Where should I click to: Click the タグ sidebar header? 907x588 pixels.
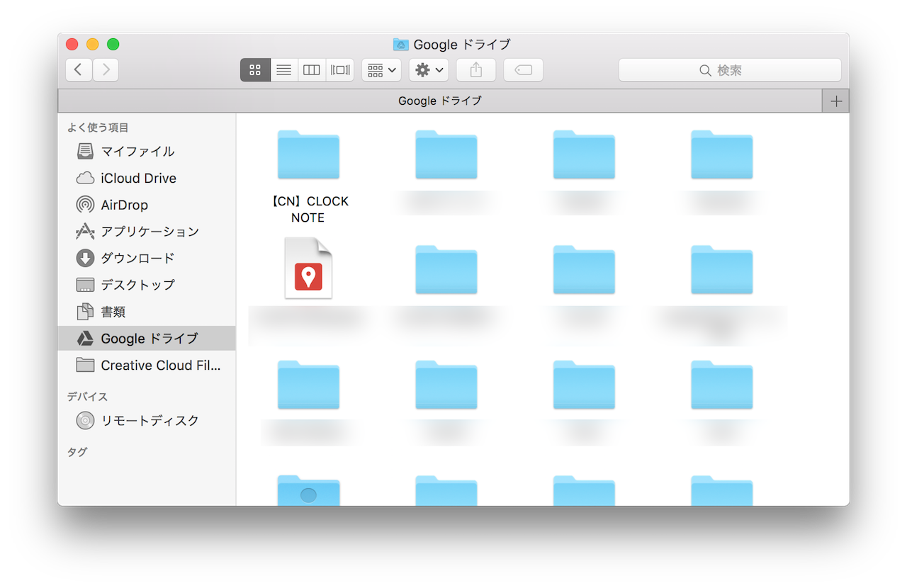click(77, 452)
